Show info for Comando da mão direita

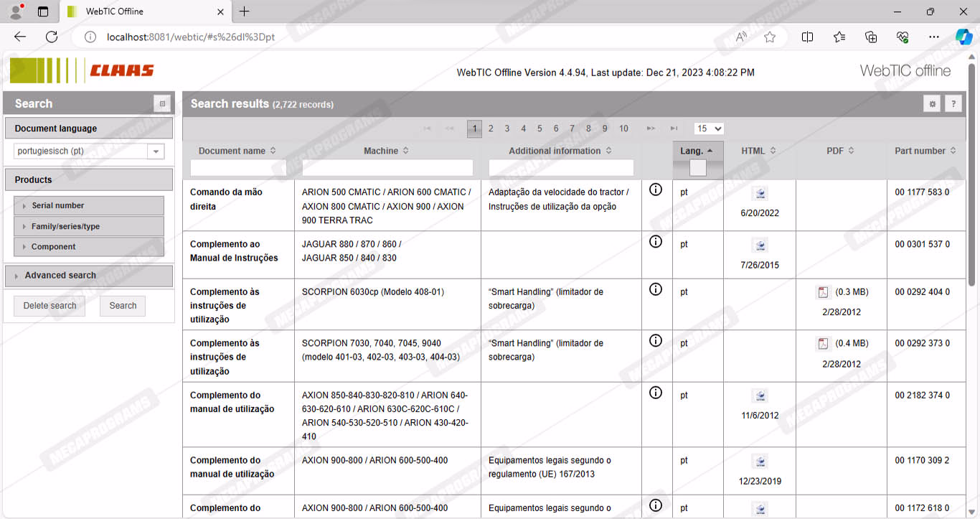(x=655, y=190)
